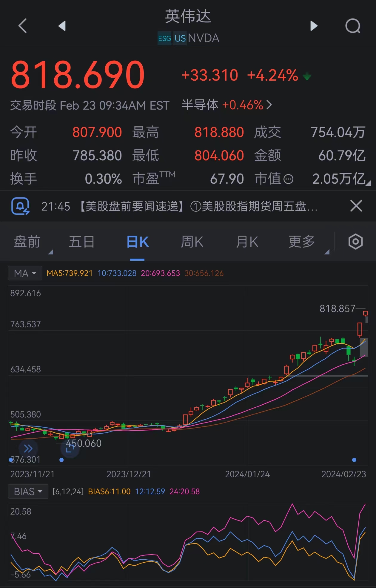Select the 日K tab
Viewport: 376px width, 588px height.
pyautogui.click(x=137, y=242)
